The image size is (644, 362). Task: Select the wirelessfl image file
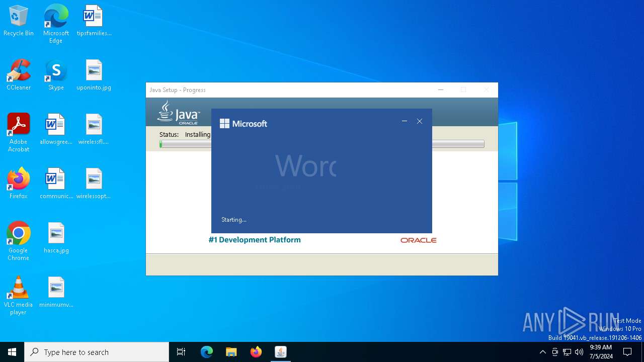[x=94, y=130]
